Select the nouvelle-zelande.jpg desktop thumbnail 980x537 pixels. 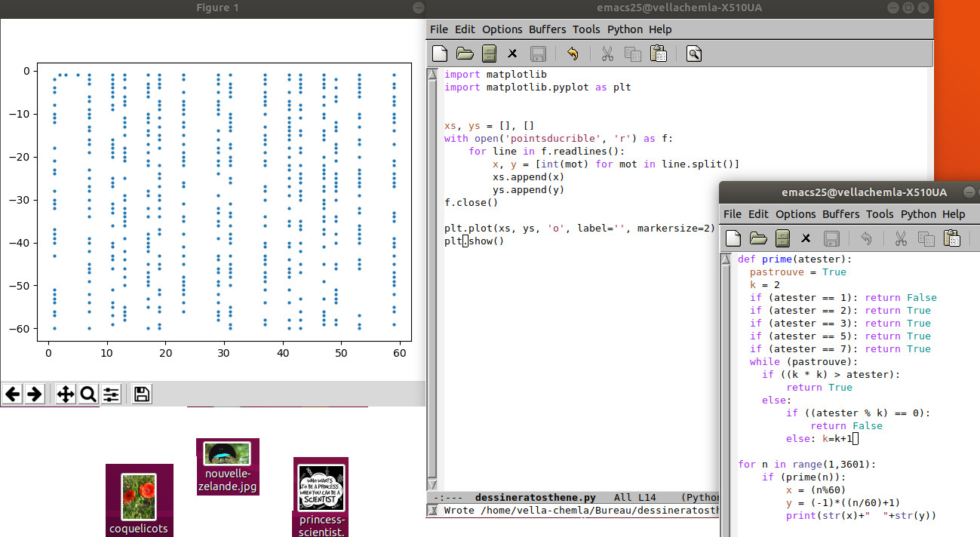pyautogui.click(x=227, y=454)
